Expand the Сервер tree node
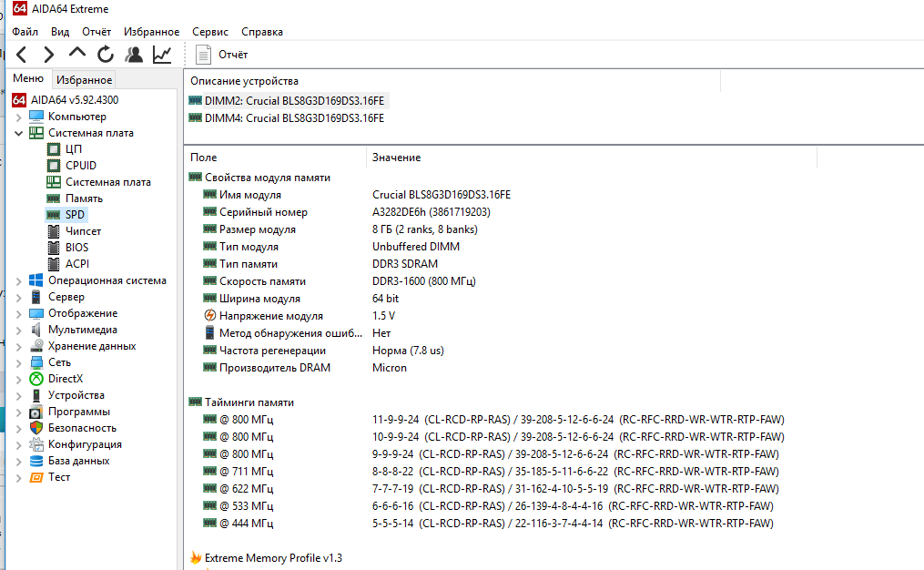 (x=19, y=297)
